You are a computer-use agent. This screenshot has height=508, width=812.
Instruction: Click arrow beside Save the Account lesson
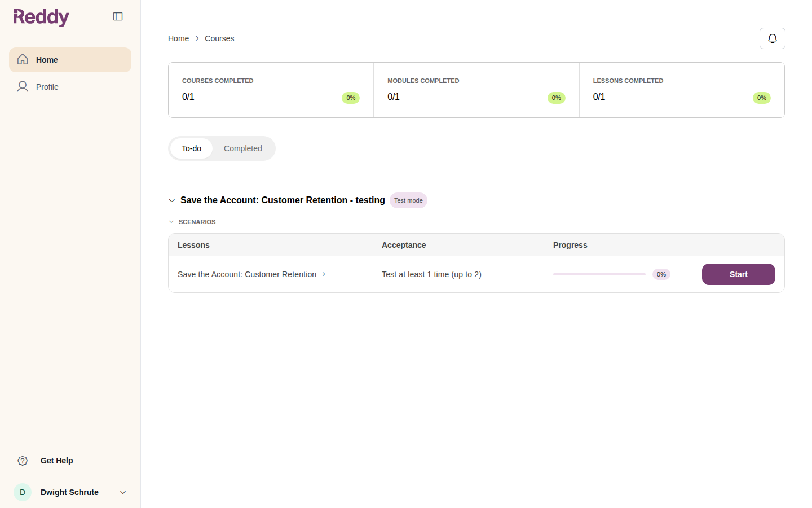[323, 274]
